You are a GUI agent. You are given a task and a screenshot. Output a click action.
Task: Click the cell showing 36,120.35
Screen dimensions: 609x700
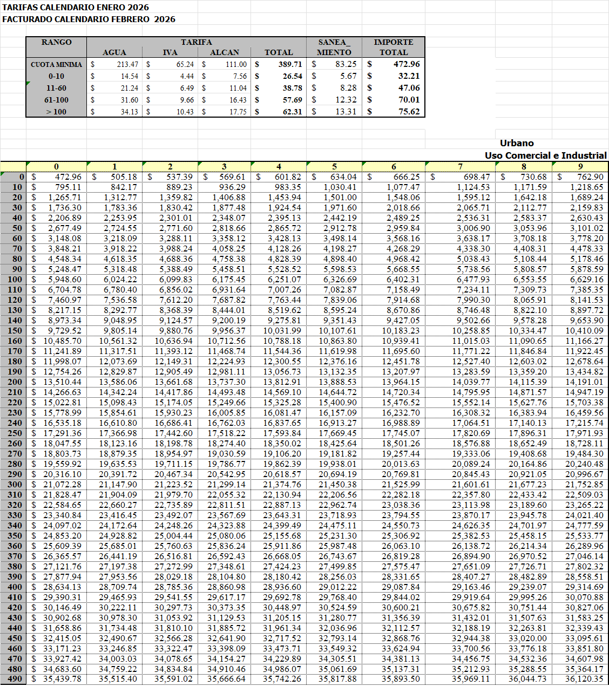(584, 679)
